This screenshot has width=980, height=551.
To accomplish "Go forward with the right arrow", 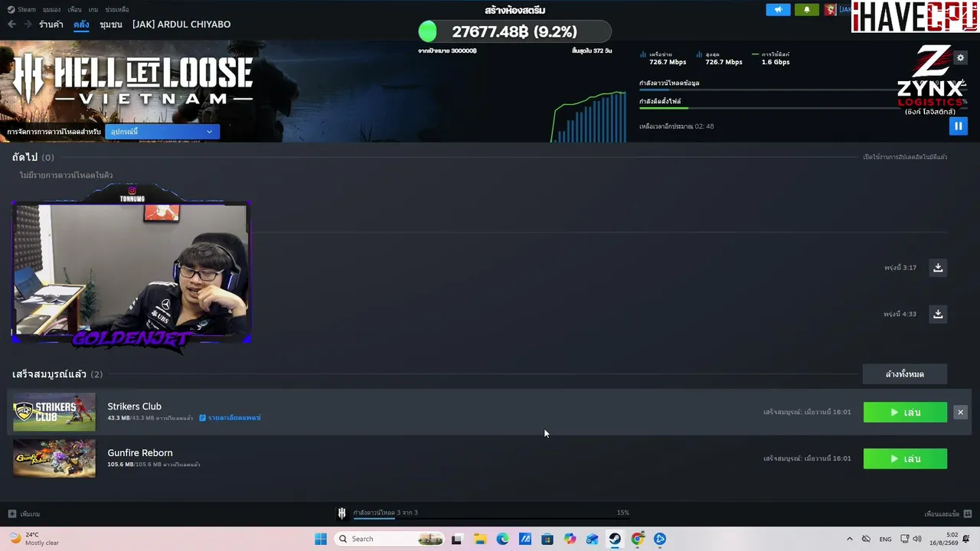I will (x=28, y=24).
